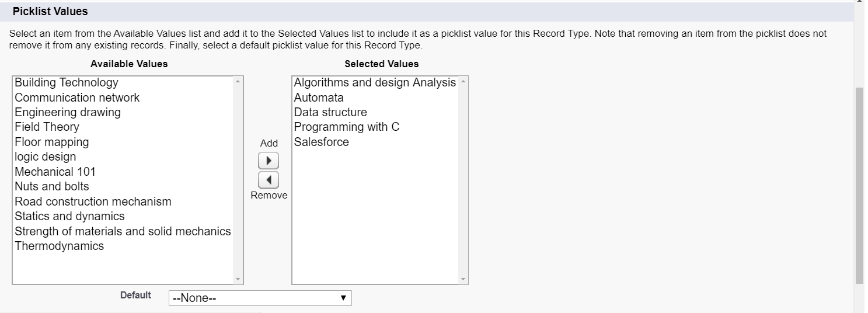The image size is (868, 313).
Task: Select Floor mapping list item
Action: pyautogui.click(x=52, y=142)
